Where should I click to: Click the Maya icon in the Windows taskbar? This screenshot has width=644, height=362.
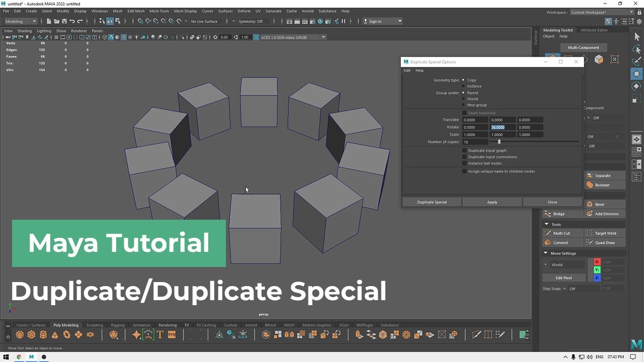31,357
